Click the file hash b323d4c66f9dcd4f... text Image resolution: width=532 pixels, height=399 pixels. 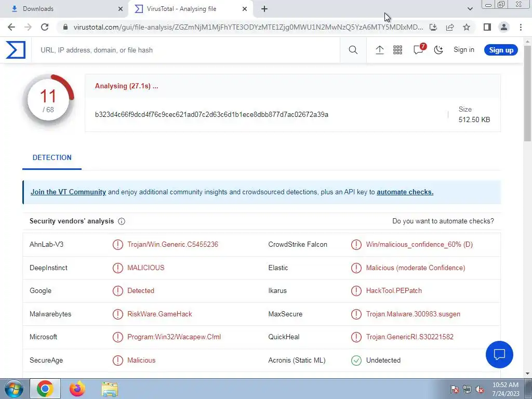[x=211, y=114]
